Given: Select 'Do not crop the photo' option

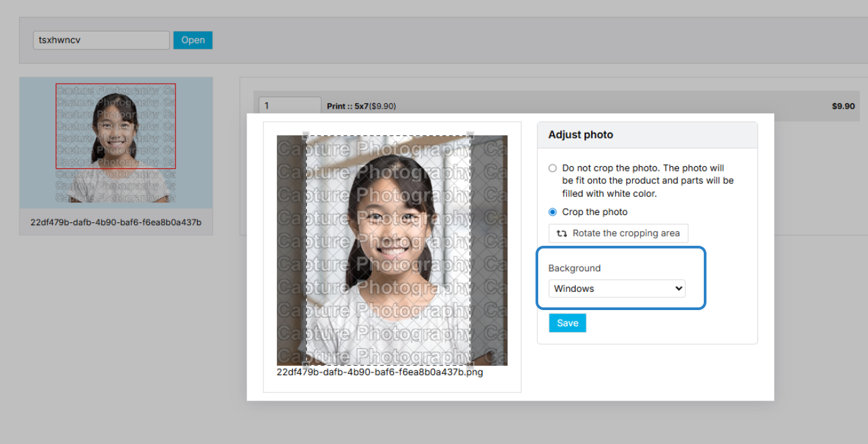Looking at the screenshot, I should coord(552,168).
